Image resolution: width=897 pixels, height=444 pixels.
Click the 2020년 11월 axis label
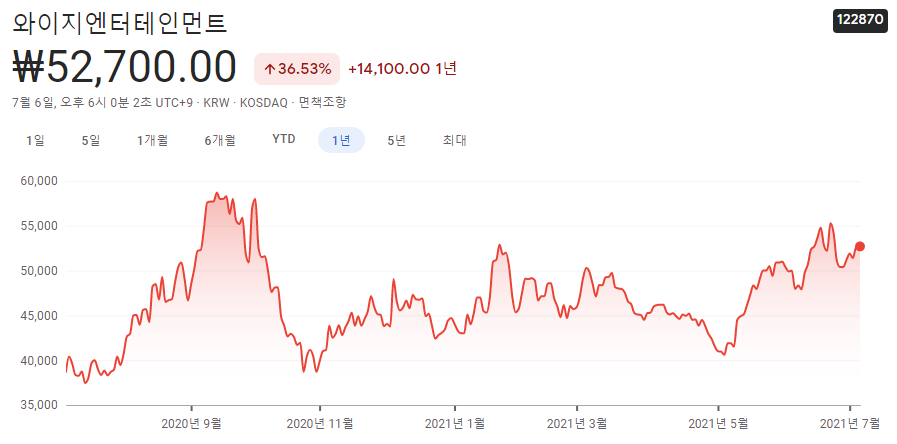coord(320,424)
